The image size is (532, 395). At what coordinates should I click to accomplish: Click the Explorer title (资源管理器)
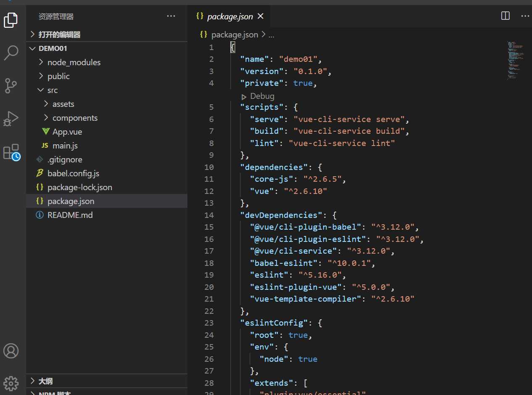tap(56, 16)
